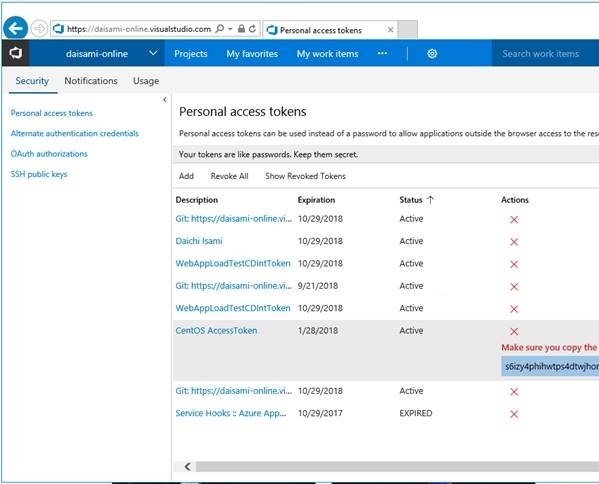Open My work items in the header

[327, 54]
